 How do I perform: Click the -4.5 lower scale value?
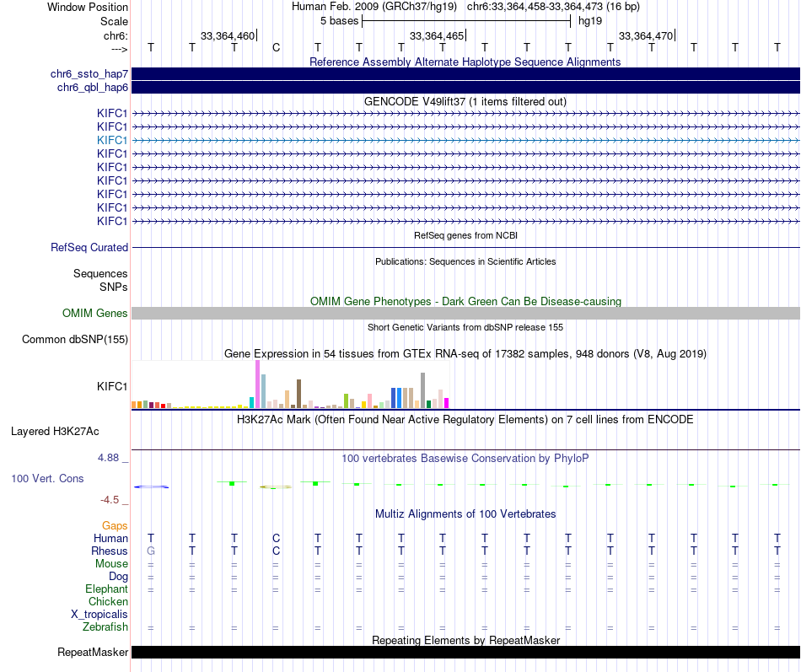click(x=110, y=500)
